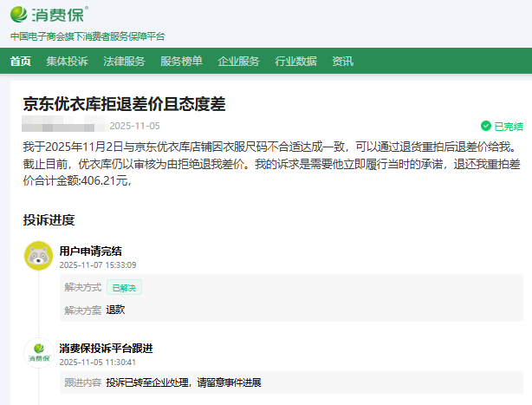532x405 pixels.
Task: Click the platform tagline under the logo
Action: point(88,36)
